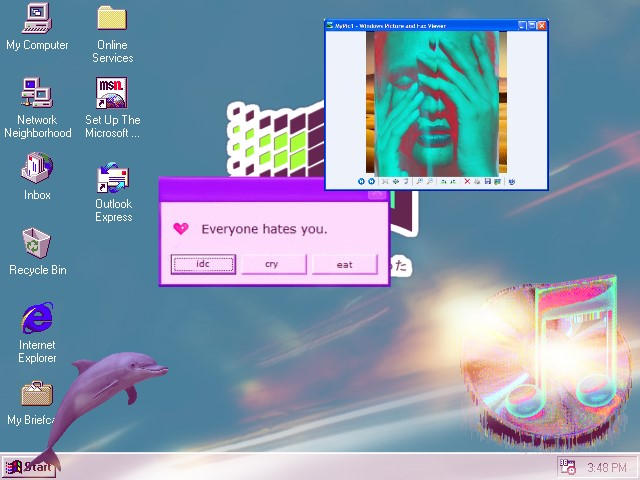Click the 3:48 PM taskbar clock
This screenshot has width=640, height=480.
point(607,467)
